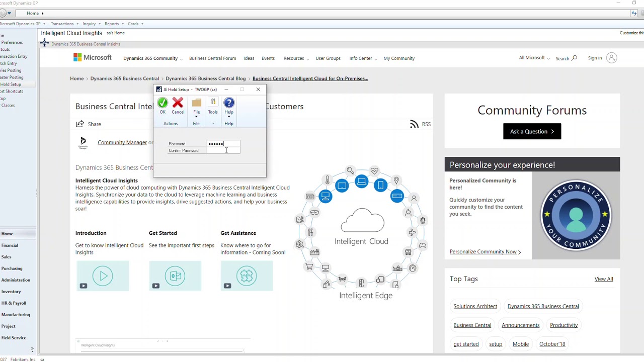
Task: Select the Announcements tag
Action: tap(520, 325)
